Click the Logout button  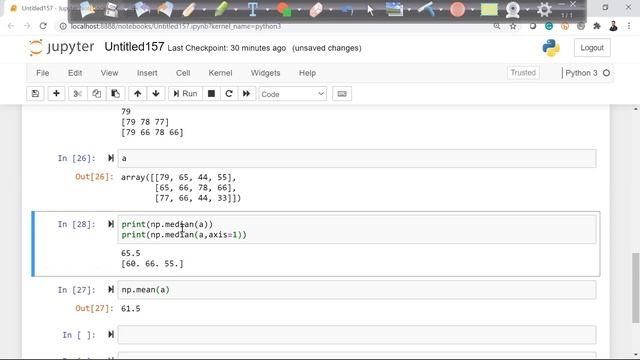(x=592, y=48)
